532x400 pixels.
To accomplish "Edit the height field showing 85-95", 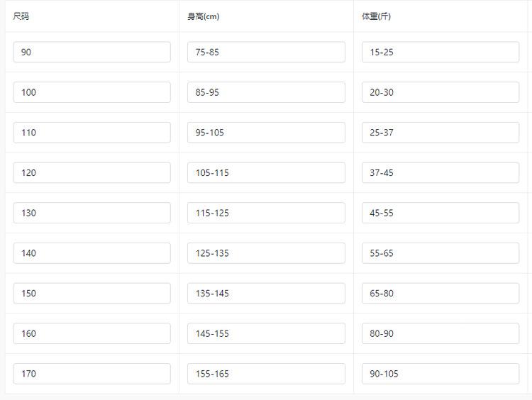I will pos(266,92).
